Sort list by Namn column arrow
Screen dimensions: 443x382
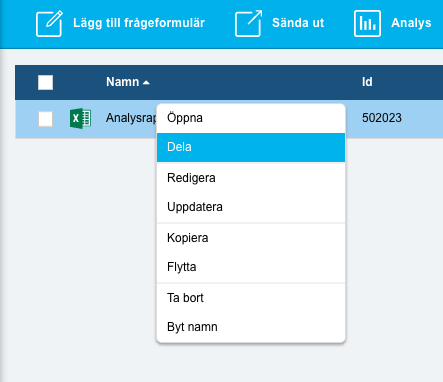coord(146,82)
